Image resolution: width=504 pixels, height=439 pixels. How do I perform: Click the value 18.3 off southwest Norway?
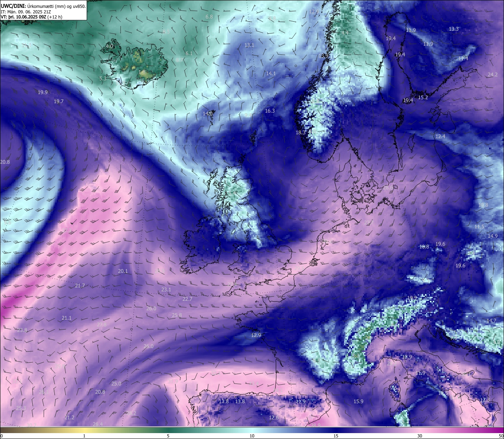click(300, 132)
